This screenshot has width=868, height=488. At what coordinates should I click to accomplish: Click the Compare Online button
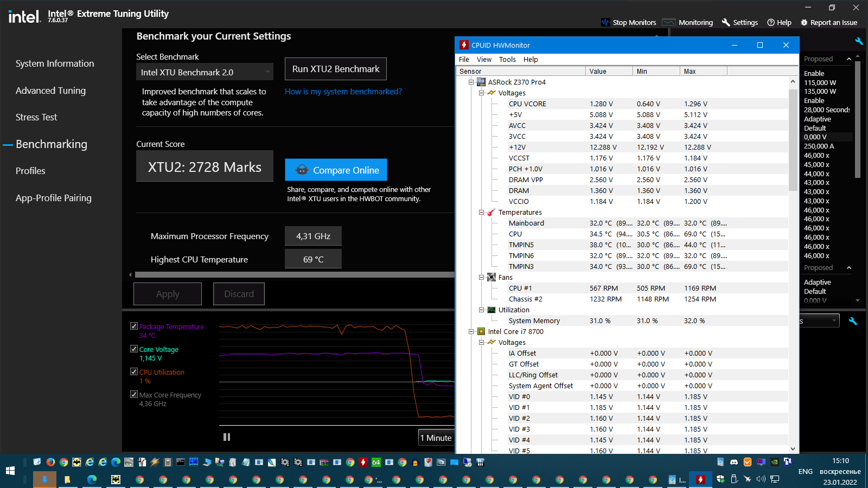click(x=336, y=170)
